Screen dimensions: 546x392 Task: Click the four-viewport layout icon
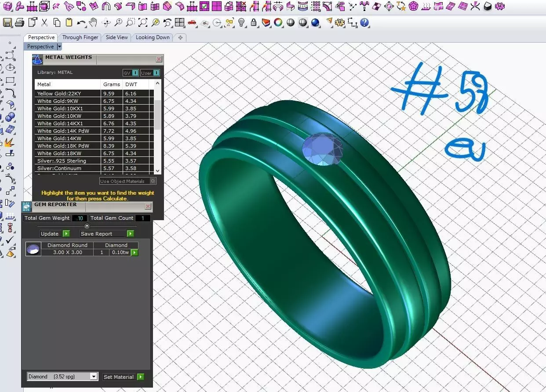(x=179, y=22)
